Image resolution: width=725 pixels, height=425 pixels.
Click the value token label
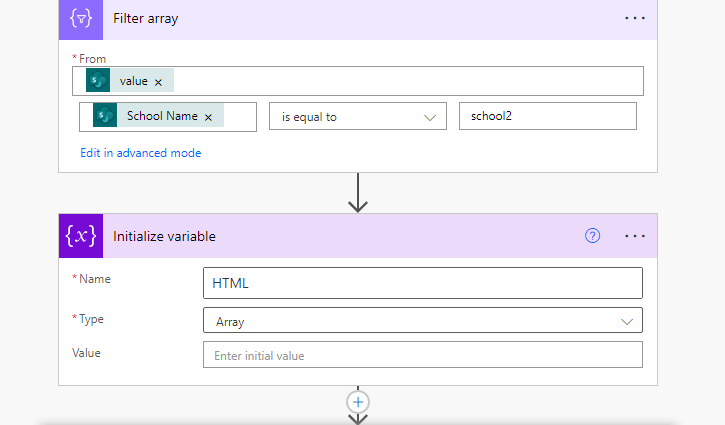point(134,81)
